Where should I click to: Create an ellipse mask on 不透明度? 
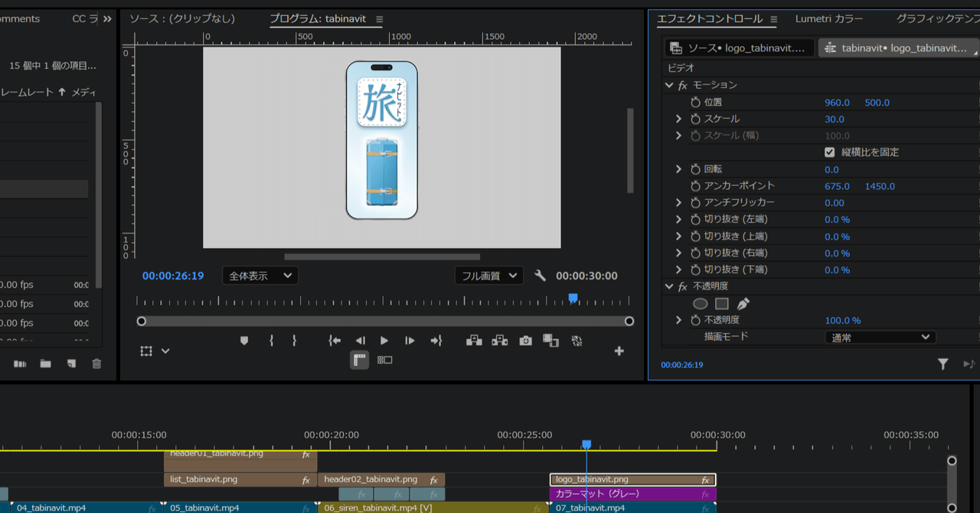(x=700, y=303)
